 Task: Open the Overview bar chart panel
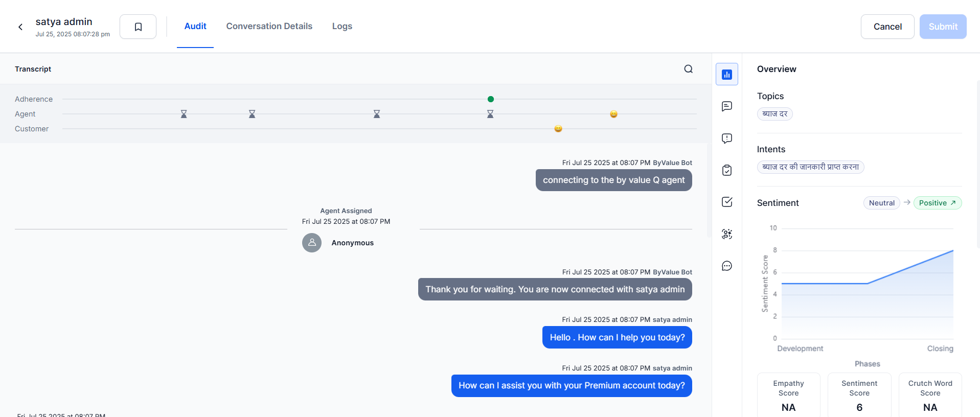point(726,75)
